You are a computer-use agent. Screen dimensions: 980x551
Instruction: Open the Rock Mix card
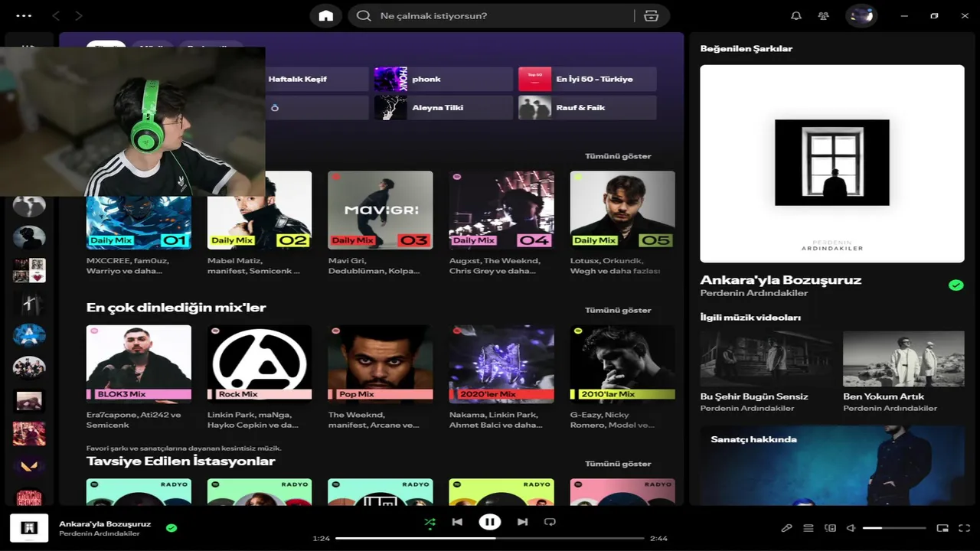pyautogui.click(x=260, y=378)
